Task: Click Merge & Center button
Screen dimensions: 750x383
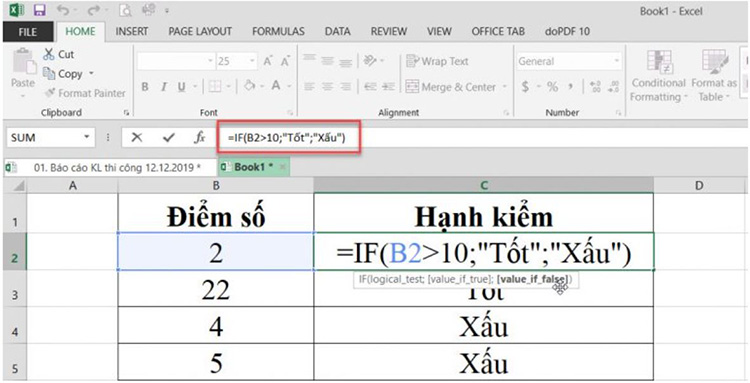Action: pos(451,87)
